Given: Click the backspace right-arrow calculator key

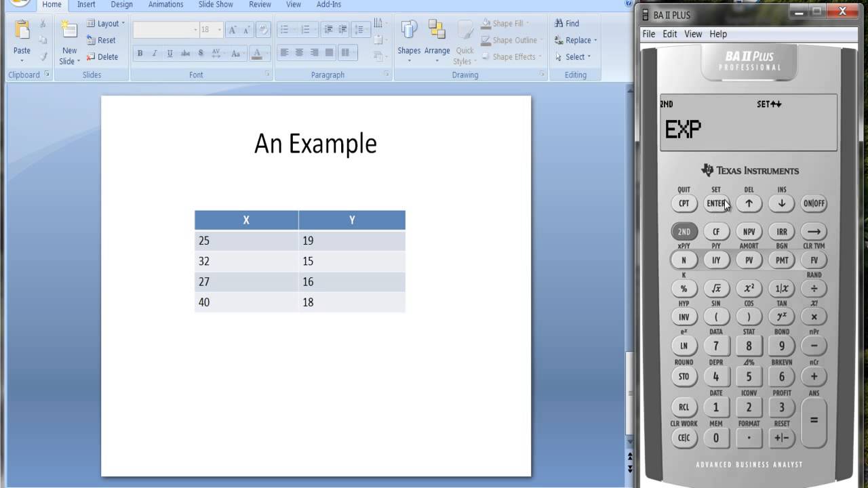Looking at the screenshot, I should (x=814, y=232).
